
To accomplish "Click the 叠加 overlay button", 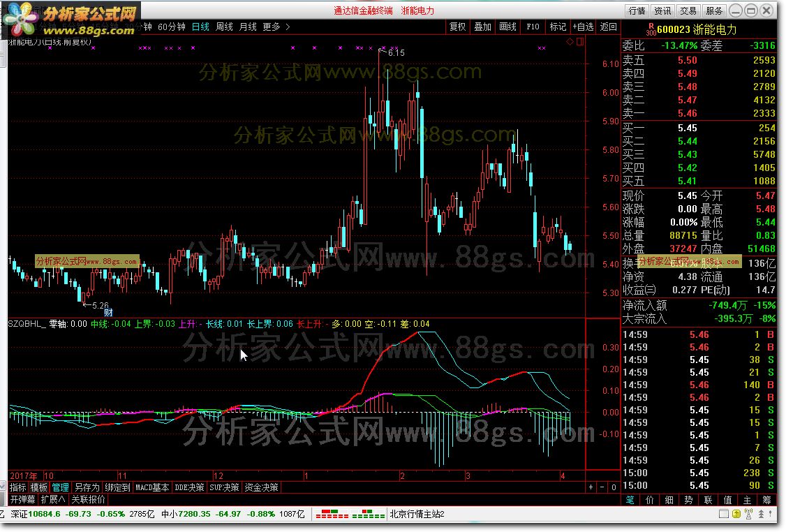I will [483, 27].
